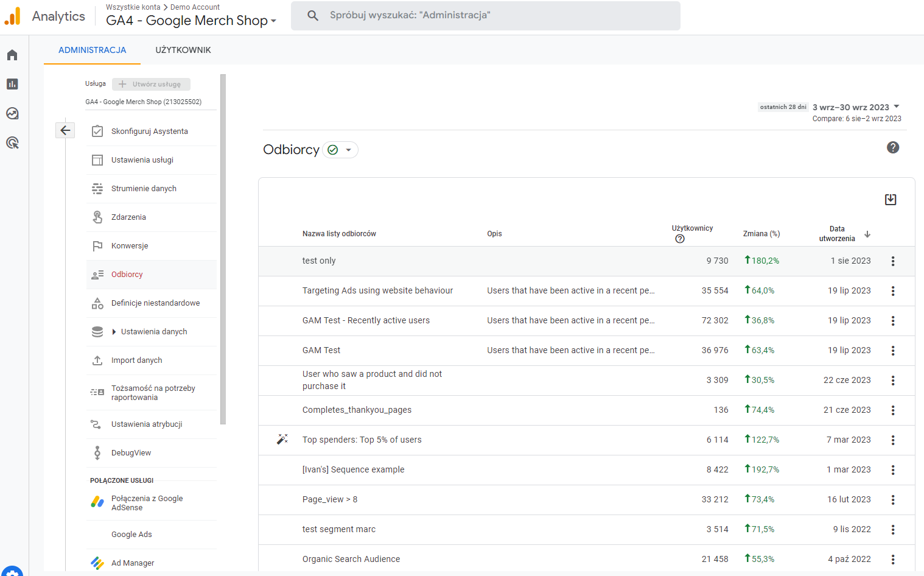Image resolution: width=924 pixels, height=576 pixels.
Task: Switch to the Użytkownik tab
Action: [183, 50]
